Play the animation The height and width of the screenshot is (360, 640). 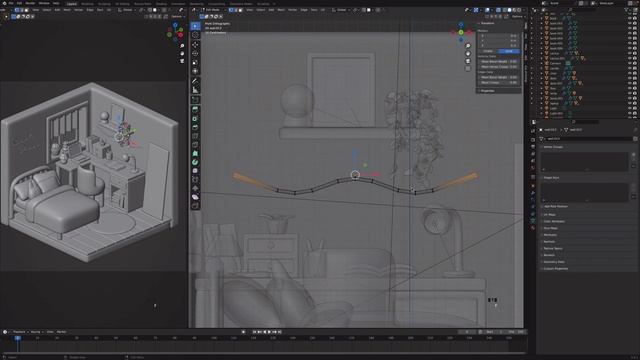click(269, 332)
